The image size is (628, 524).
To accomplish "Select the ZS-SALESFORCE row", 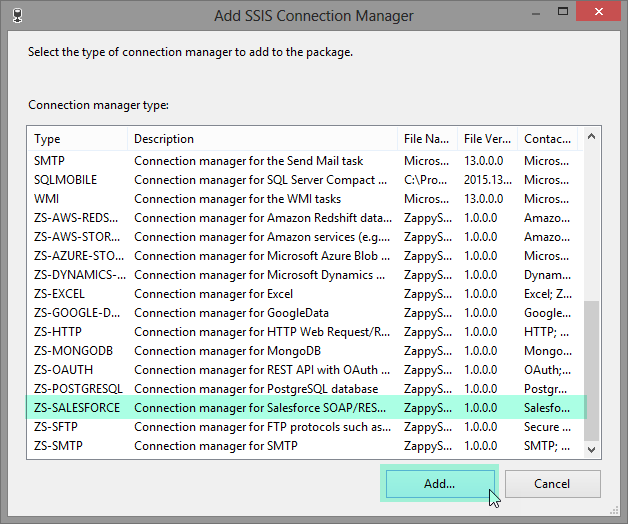I will coord(306,408).
